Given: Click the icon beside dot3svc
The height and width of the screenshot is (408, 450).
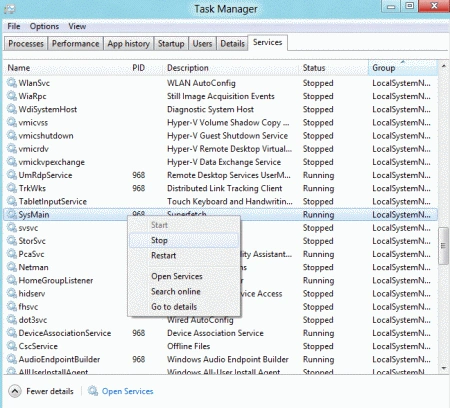Looking at the screenshot, I should pos(12,320).
